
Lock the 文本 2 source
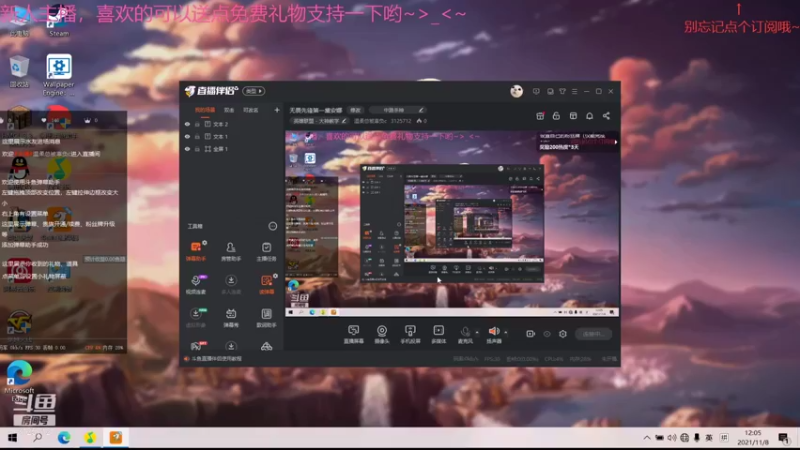[197, 124]
